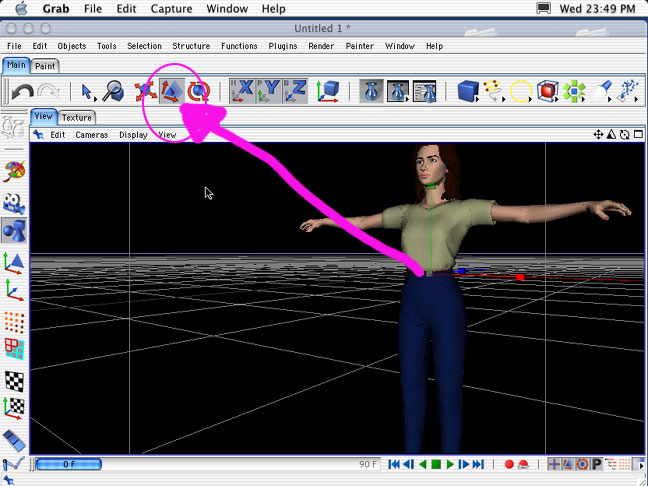Select the Polygons tool red grid icon
This screenshot has width=648, height=486.
click(x=14, y=349)
